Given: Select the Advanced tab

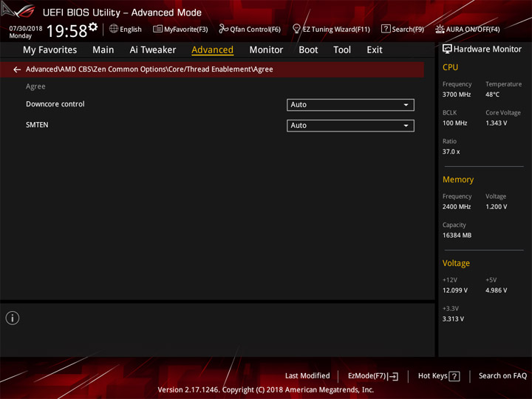Looking at the screenshot, I should click(212, 50).
